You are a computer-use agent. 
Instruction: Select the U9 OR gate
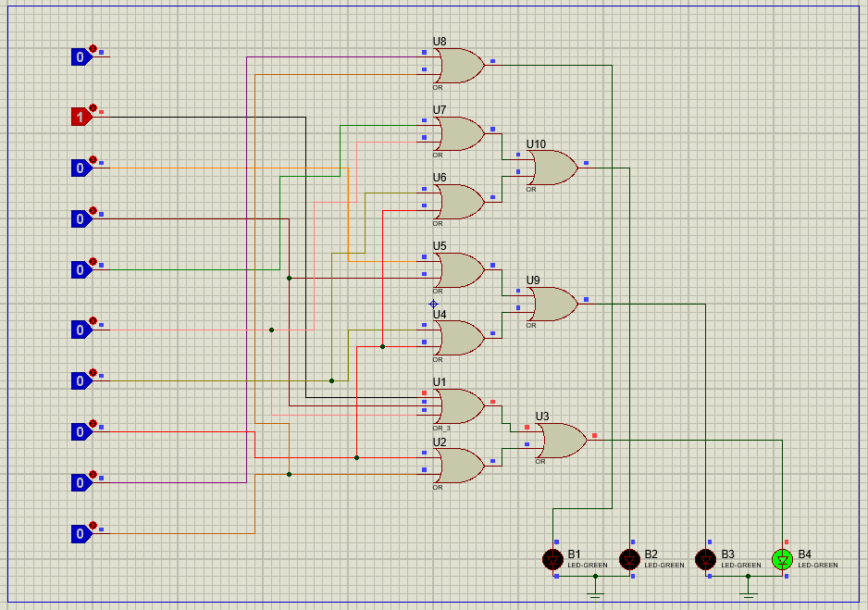[x=553, y=304]
